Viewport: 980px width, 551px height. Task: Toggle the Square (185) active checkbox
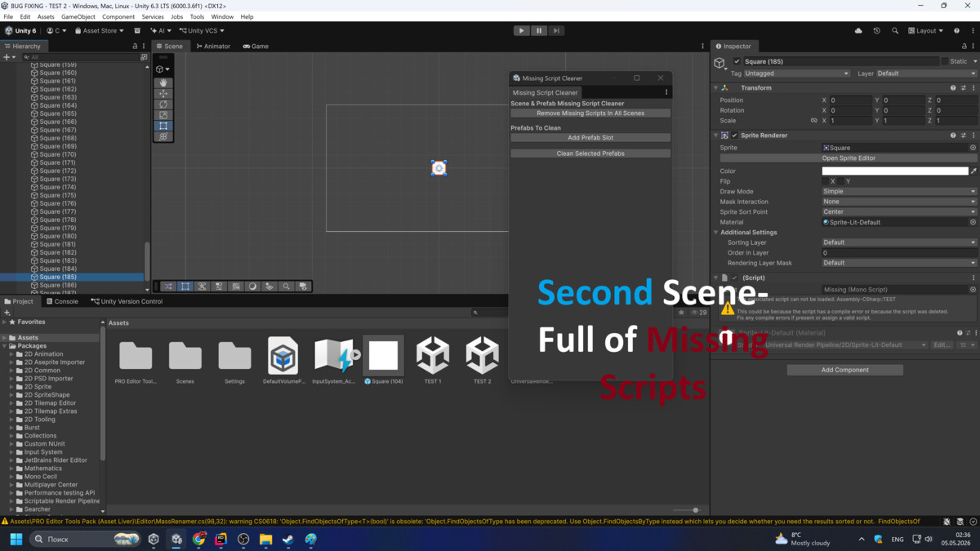pyautogui.click(x=737, y=61)
